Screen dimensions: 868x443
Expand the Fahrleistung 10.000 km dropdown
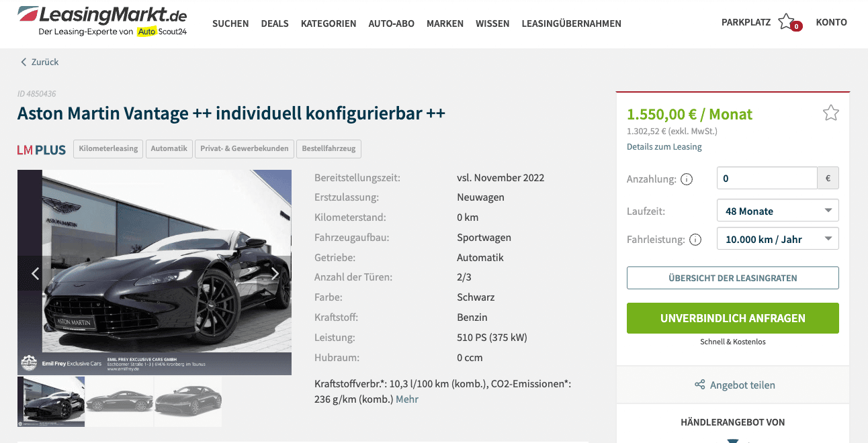click(x=778, y=239)
